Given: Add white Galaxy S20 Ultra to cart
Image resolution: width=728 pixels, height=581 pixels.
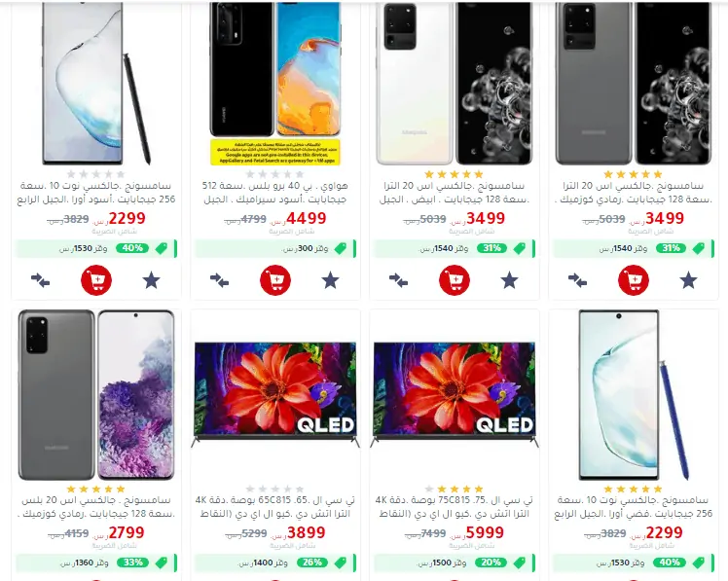Looking at the screenshot, I should [455, 280].
